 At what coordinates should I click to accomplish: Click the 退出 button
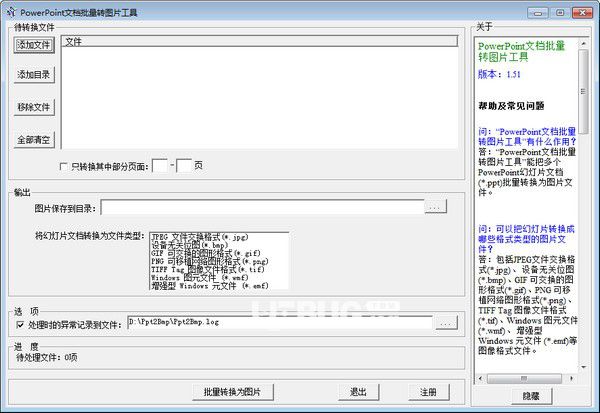tap(359, 392)
